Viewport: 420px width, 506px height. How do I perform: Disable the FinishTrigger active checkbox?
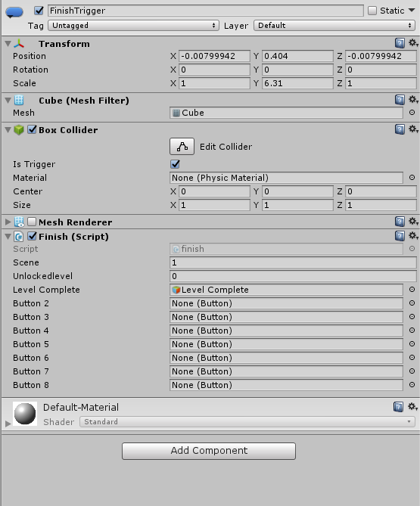click(x=39, y=11)
